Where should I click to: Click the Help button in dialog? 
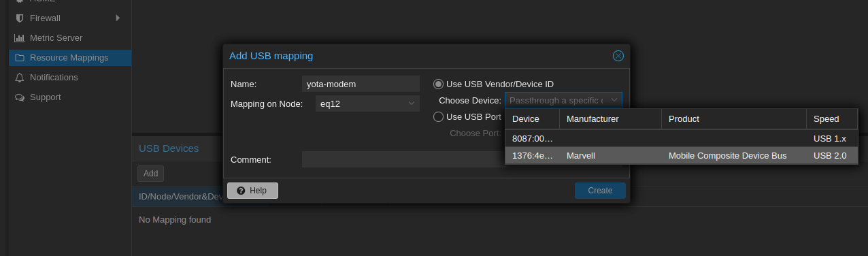pyautogui.click(x=252, y=191)
